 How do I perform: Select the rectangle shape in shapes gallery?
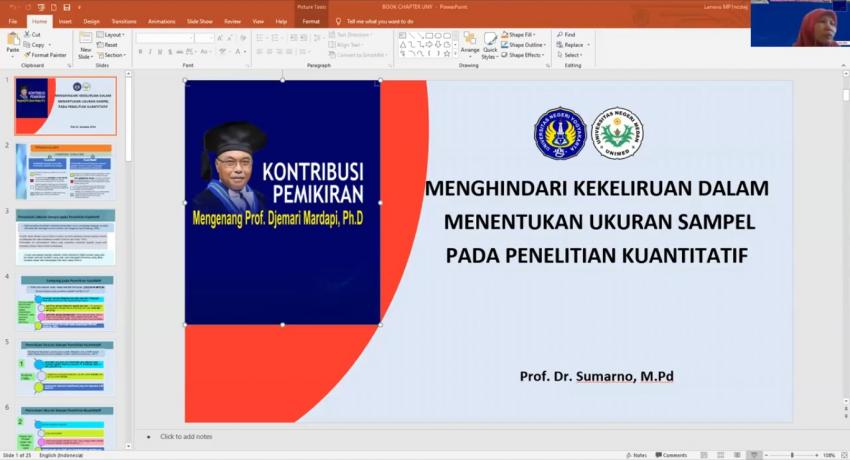[x=429, y=36]
